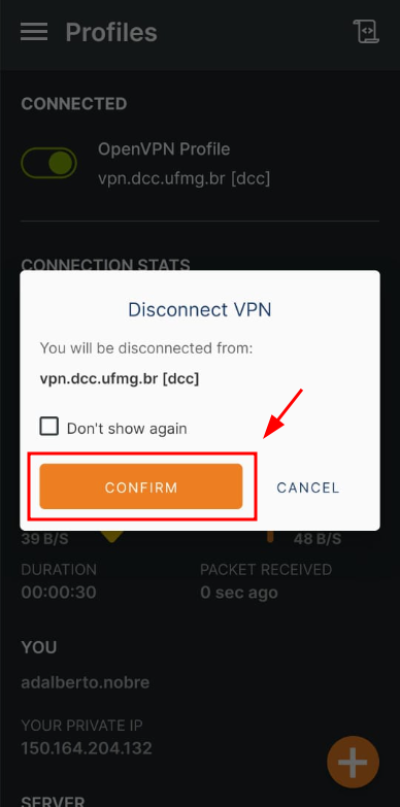This screenshot has width=400, height=807.
Task: Tap the 48 B/S outgoing rate indicator
Action: coord(318,539)
